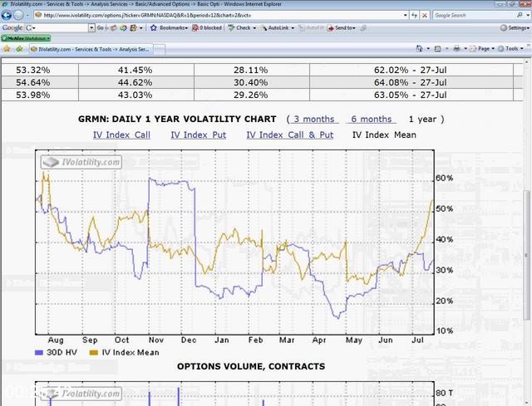Click the Home icon in command bar
The height and width of the screenshot is (406, 532).
pyautogui.click(x=419, y=49)
